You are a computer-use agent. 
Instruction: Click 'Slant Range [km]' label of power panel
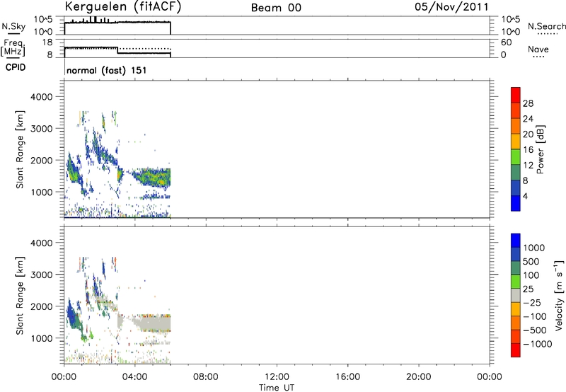20,149
